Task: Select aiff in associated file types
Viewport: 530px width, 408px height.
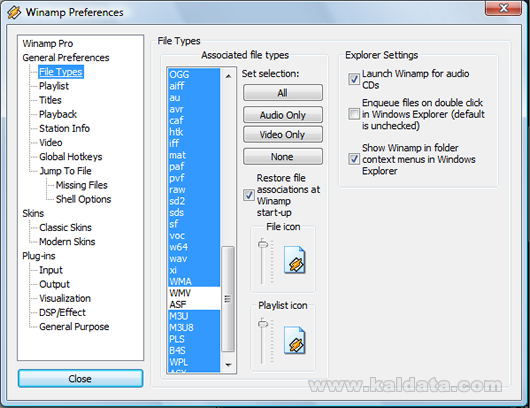Action: pos(194,86)
